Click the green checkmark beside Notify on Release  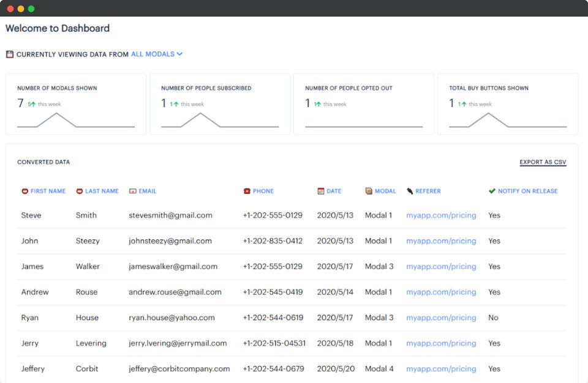pos(492,191)
